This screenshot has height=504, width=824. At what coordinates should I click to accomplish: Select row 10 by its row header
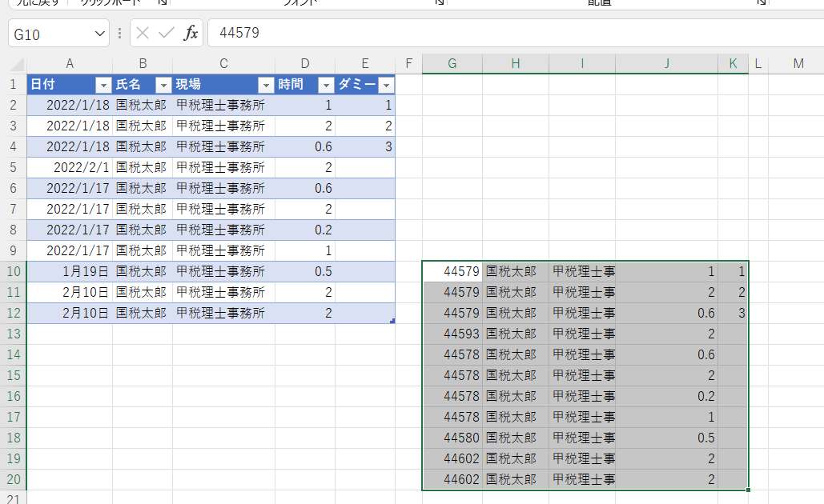coord(13,271)
